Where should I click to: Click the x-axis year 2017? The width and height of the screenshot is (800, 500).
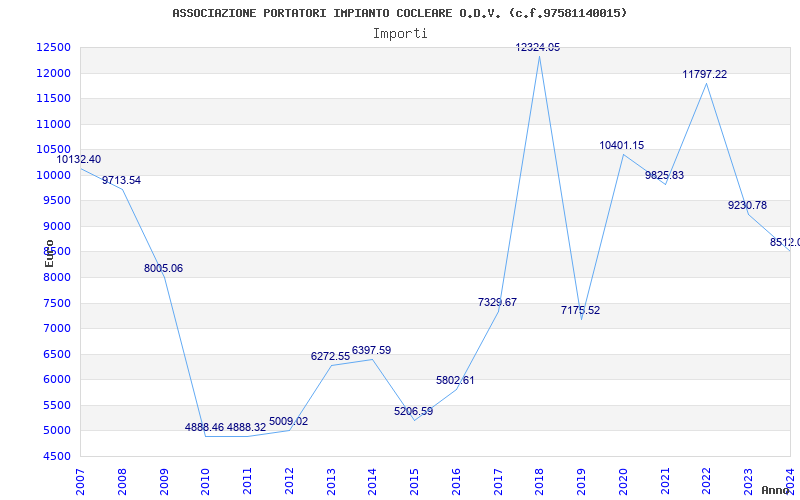[x=497, y=482]
